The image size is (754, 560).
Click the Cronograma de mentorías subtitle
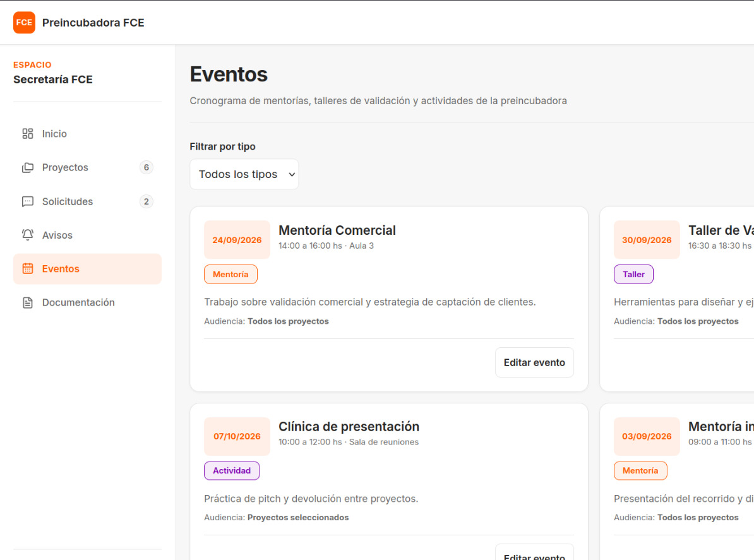(x=378, y=101)
